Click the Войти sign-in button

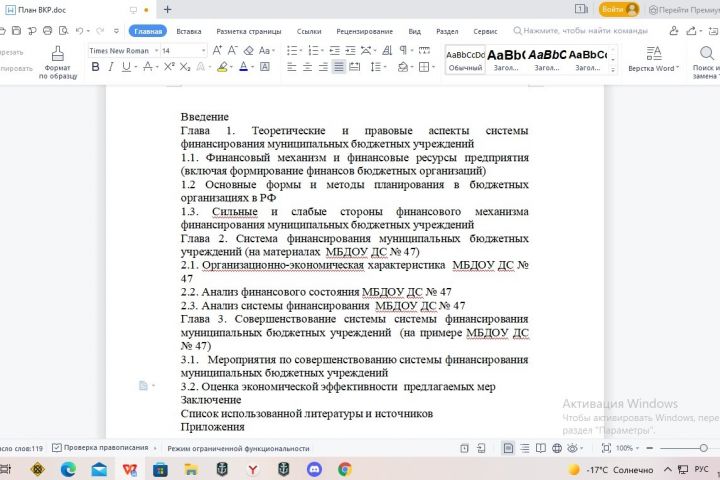pyautogui.click(x=619, y=9)
